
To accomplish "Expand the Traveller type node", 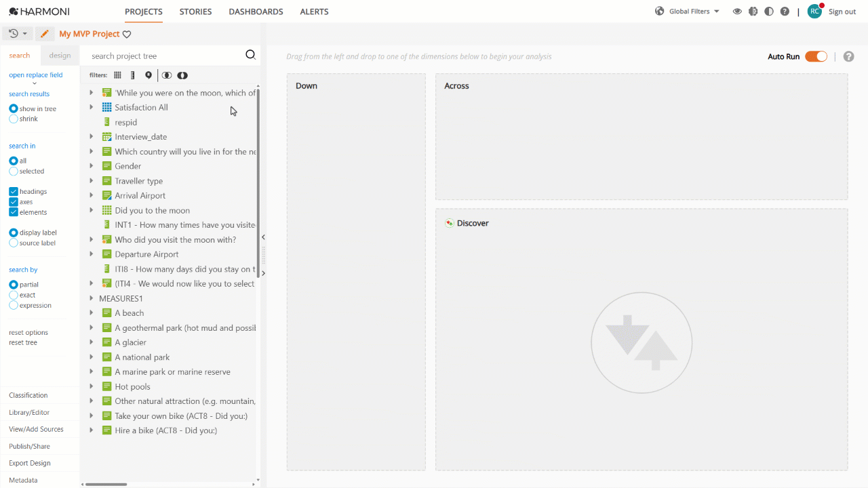I will (92, 181).
